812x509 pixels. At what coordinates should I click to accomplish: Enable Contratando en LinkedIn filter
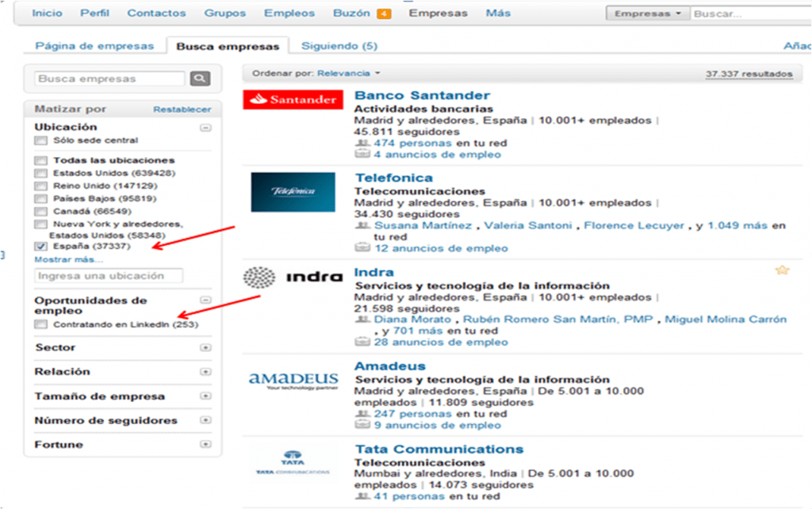[x=41, y=324]
